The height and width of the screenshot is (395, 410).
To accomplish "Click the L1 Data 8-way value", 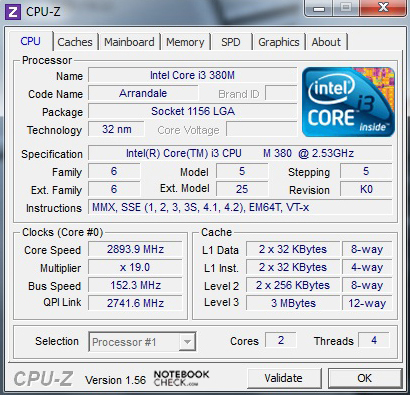I will [367, 249].
